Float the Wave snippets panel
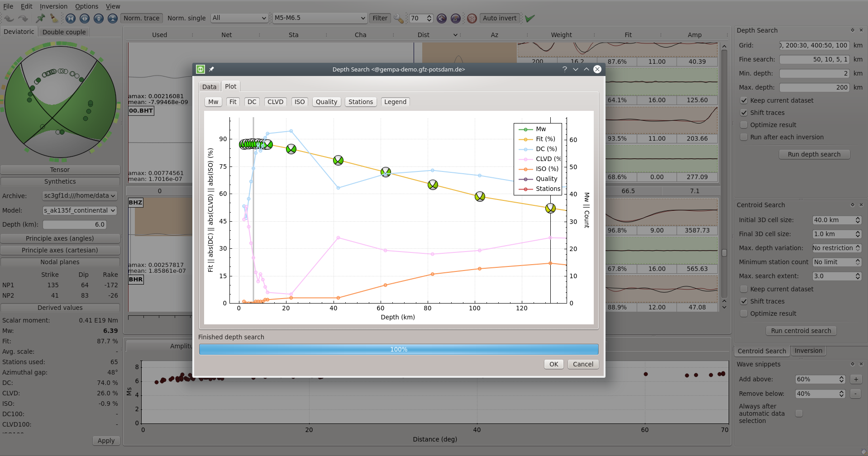 [x=853, y=364]
